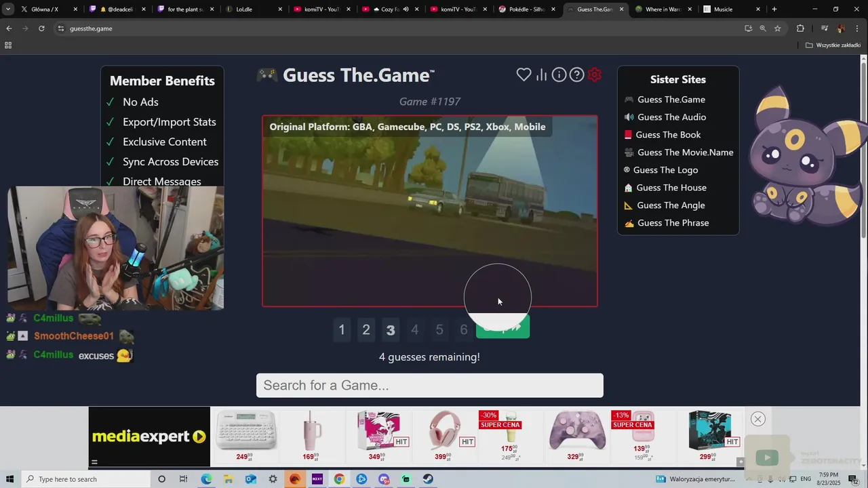Open the Windows Start menu
Viewport: 868px width, 488px height.
(9, 479)
